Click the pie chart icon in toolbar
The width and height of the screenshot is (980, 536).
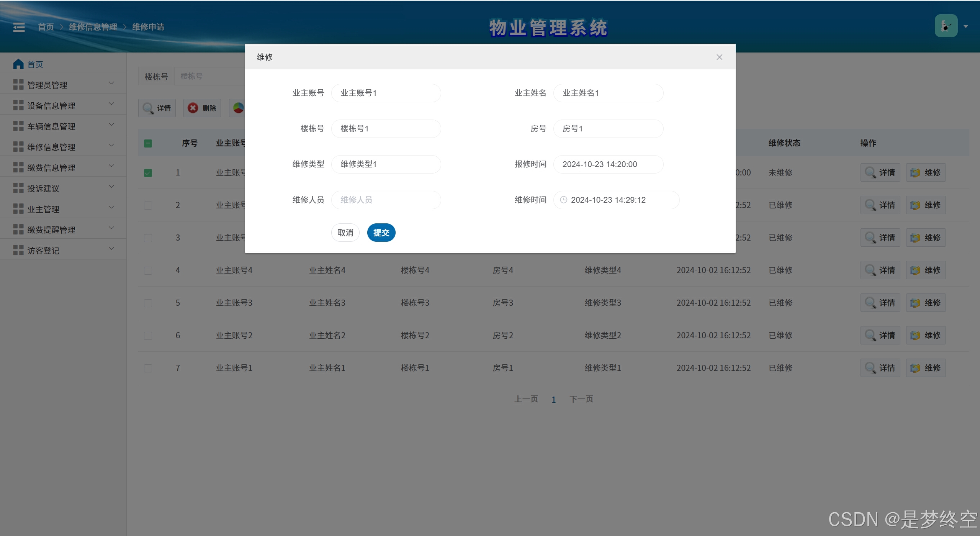pos(238,108)
